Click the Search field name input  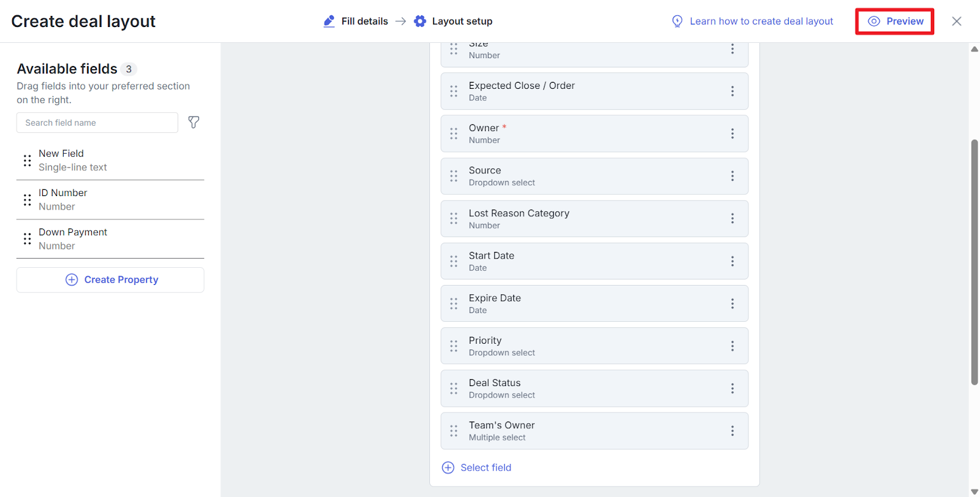coord(97,123)
